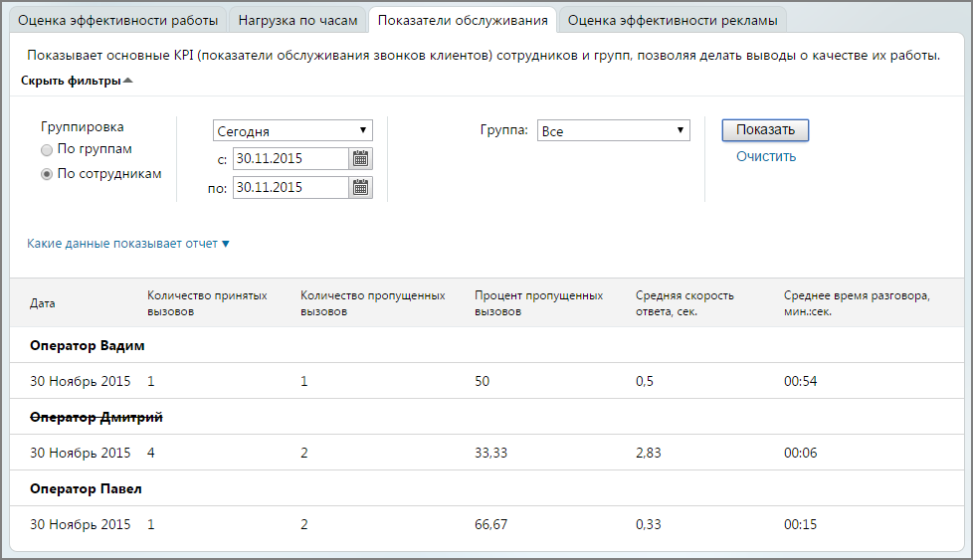Click missed percent value 50
This screenshot has width=973, height=560.
(483, 381)
